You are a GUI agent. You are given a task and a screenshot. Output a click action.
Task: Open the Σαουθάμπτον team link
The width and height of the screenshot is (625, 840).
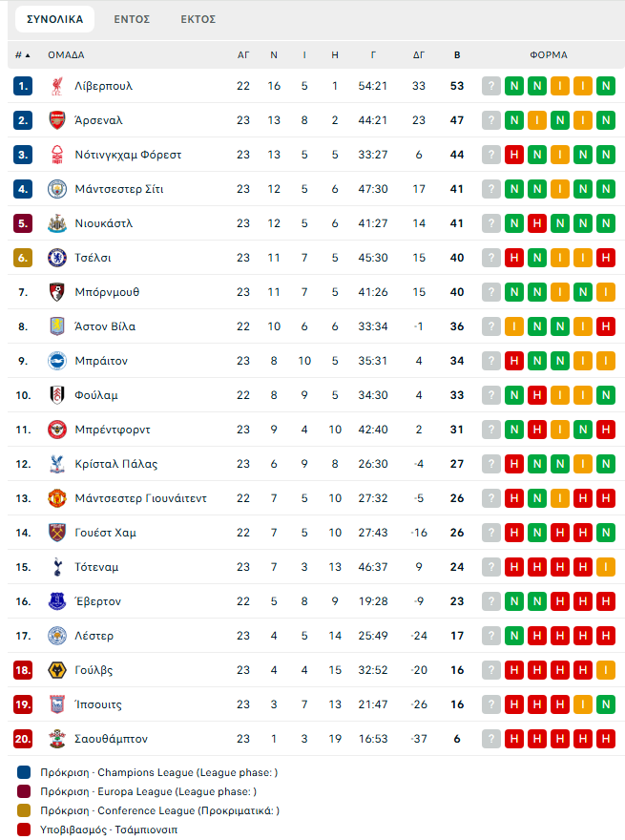click(111, 739)
